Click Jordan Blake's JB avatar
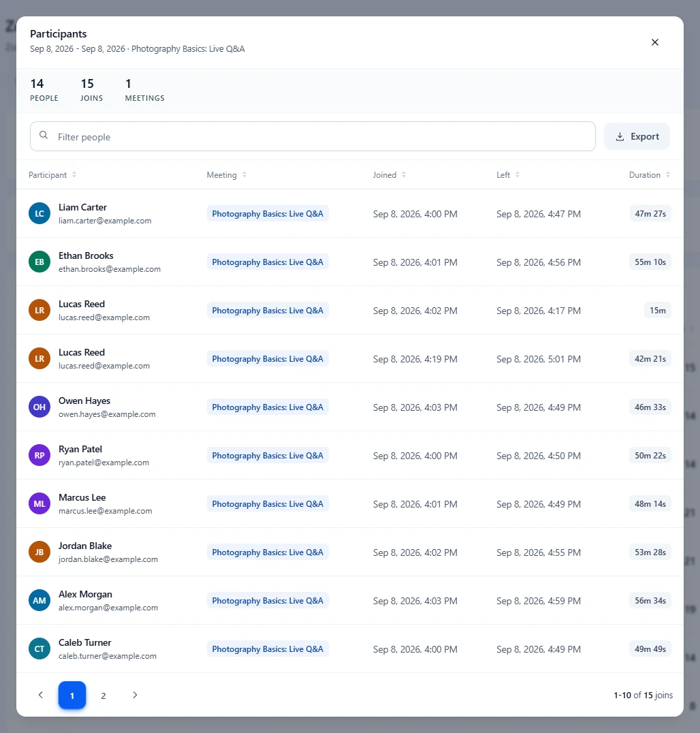 pos(39,552)
